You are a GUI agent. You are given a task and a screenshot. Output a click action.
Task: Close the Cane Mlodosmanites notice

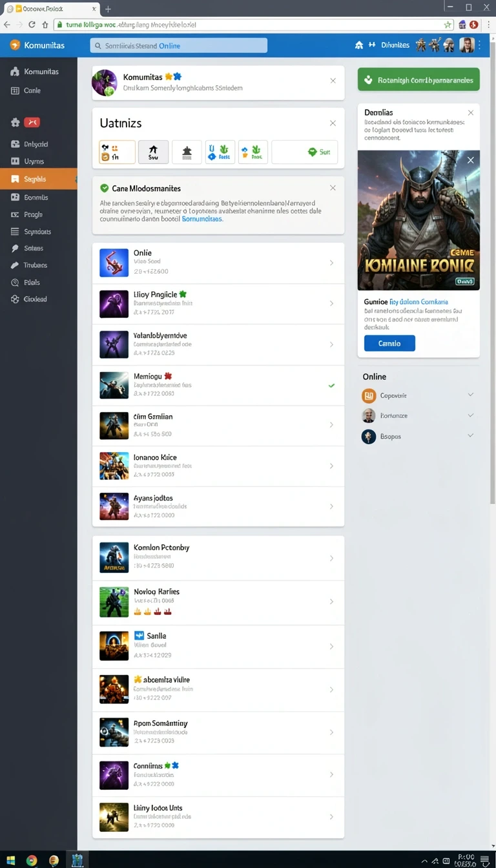click(x=333, y=188)
